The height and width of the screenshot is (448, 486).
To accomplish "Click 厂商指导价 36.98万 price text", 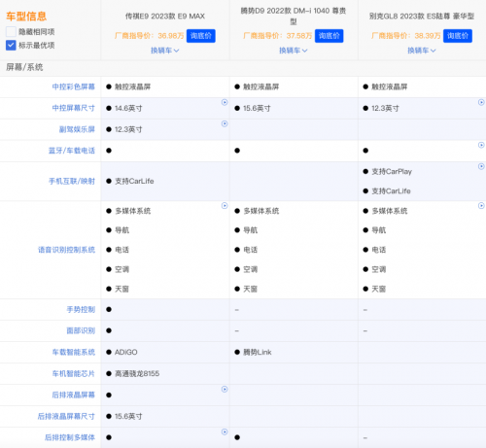I will click(x=150, y=36).
